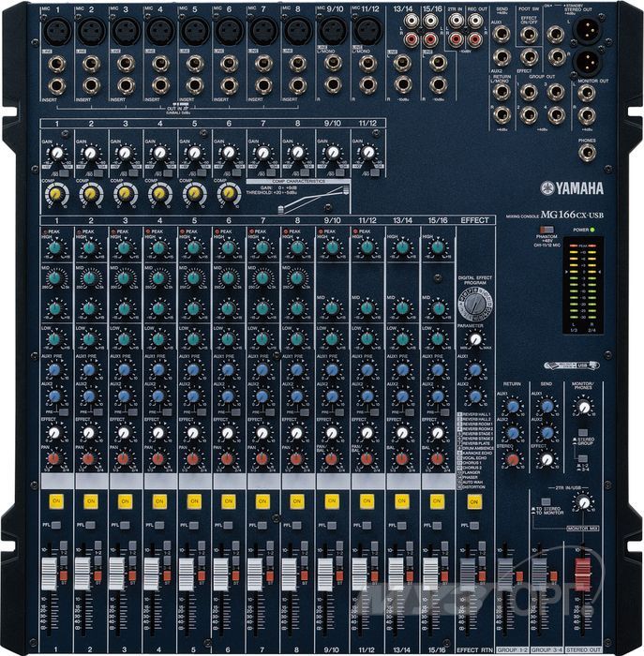Click channel 1 LINE input jack

pyautogui.click(x=57, y=64)
